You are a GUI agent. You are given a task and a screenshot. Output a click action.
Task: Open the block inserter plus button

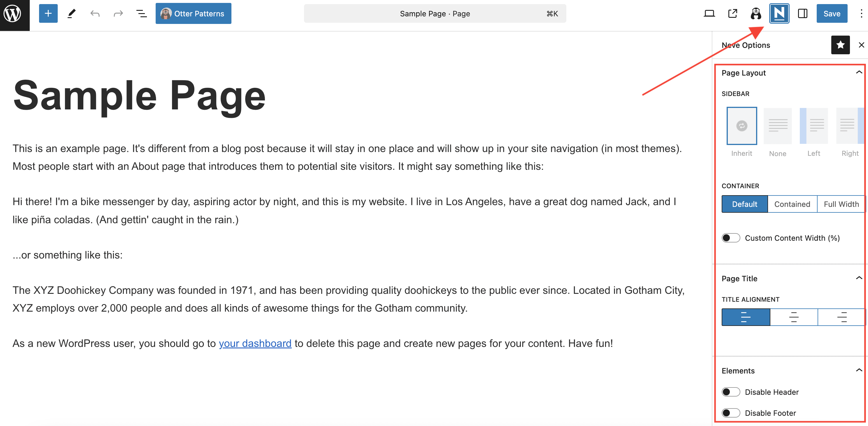point(48,14)
